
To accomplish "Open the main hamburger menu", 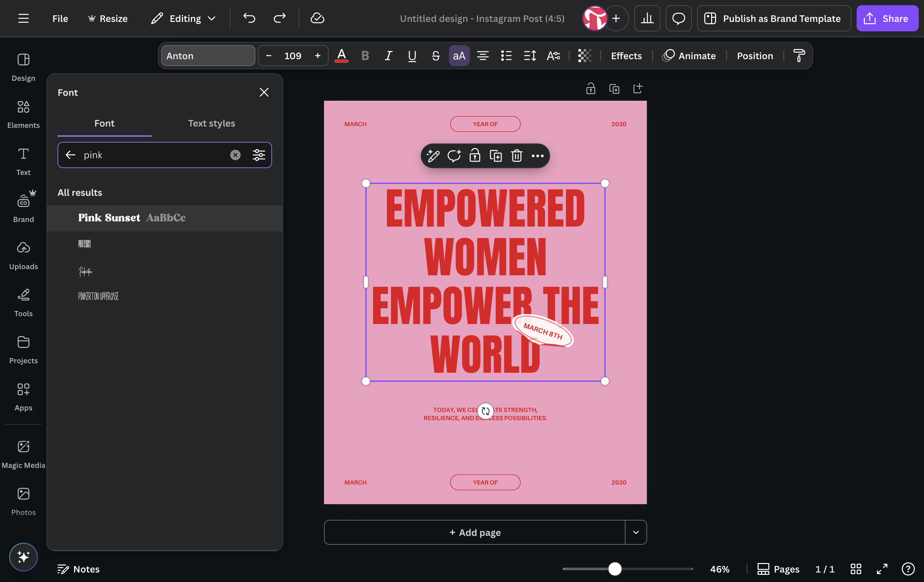I will pos(24,18).
